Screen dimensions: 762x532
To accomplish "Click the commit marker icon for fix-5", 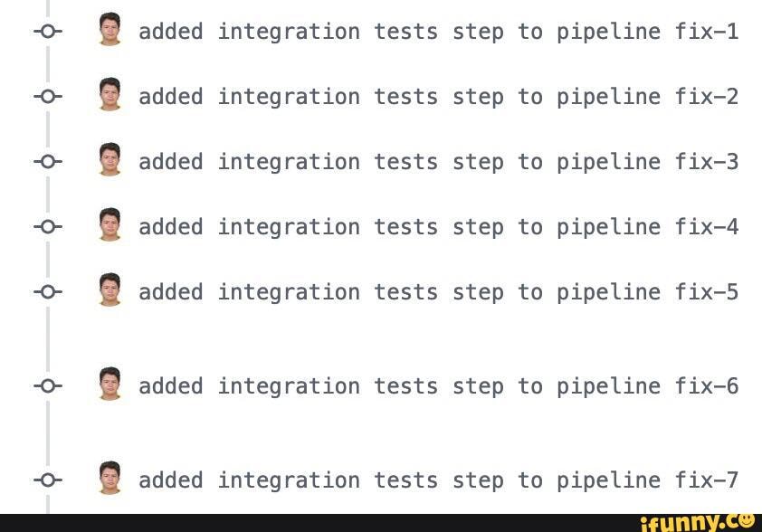I will 48,291.
